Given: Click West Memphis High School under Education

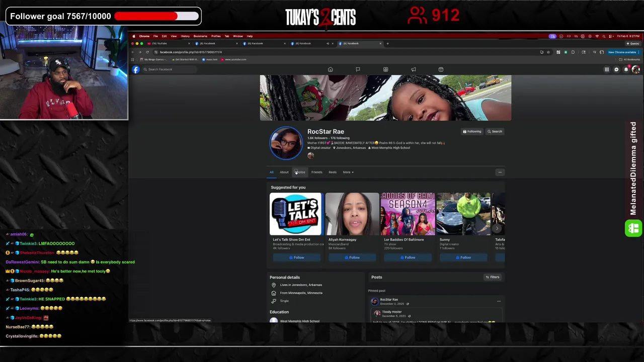Looking at the screenshot, I should (299, 321).
